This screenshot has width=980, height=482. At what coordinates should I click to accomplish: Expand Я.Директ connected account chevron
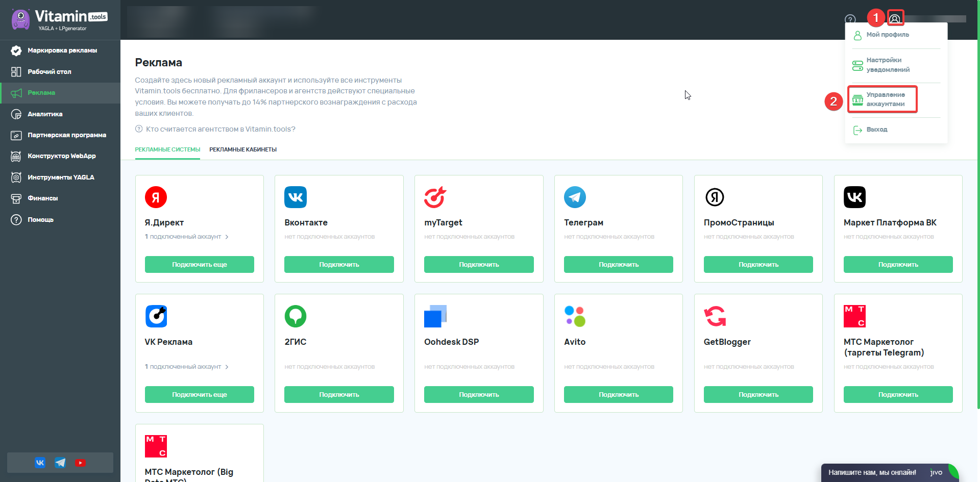coord(227,237)
